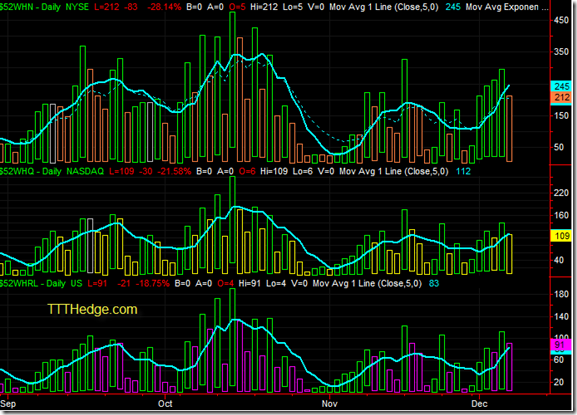Click the Lo=5 value in NYSE header
The image size is (577, 415).
tap(293, 7)
